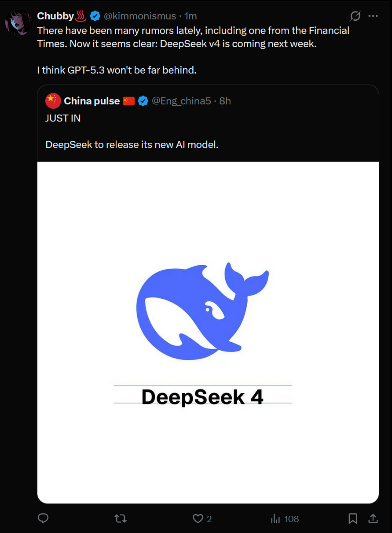Bookmark this tweet
The height and width of the screenshot is (533, 392).
(353, 518)
